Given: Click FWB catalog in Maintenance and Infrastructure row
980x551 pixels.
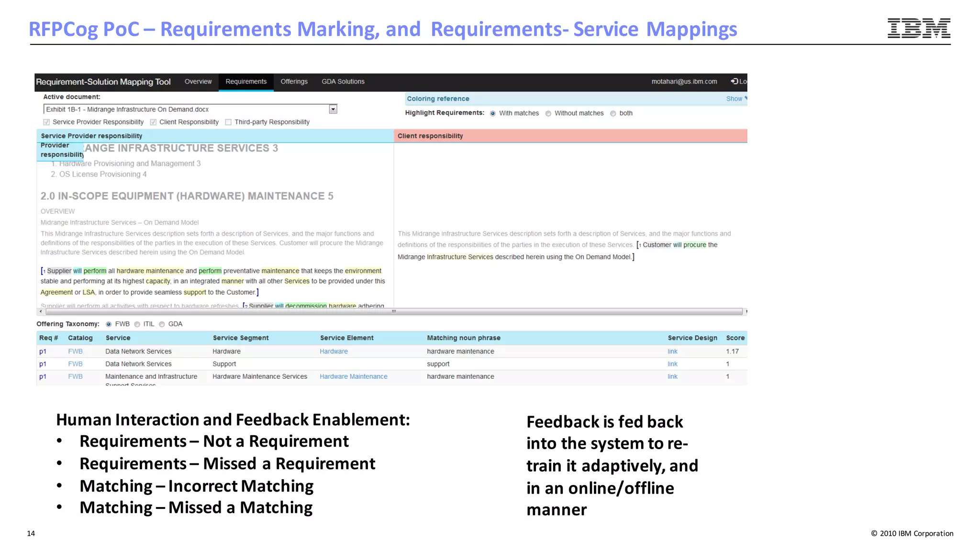Looking at the screenshot, I should (75, 376).
